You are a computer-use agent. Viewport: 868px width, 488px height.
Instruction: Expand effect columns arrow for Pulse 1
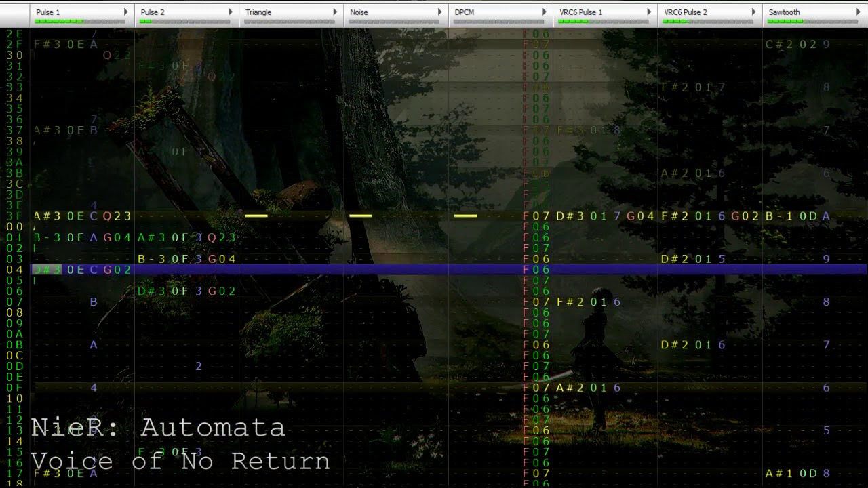125,12
